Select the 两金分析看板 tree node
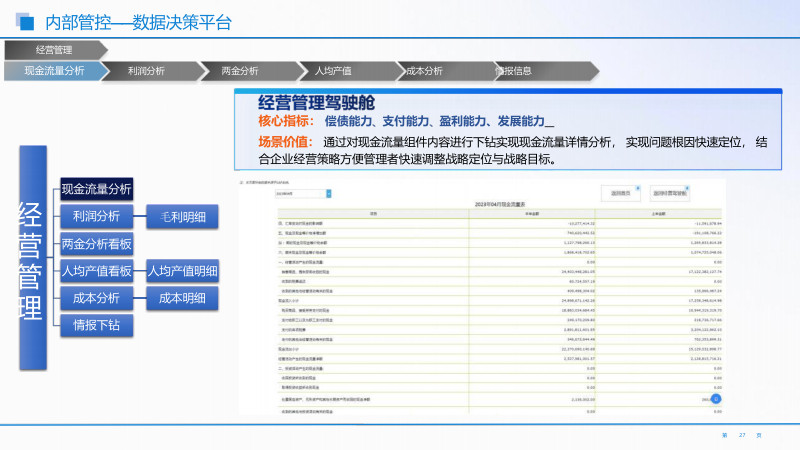This screenshot has height=450, width=800. click(x=96, y=244)
